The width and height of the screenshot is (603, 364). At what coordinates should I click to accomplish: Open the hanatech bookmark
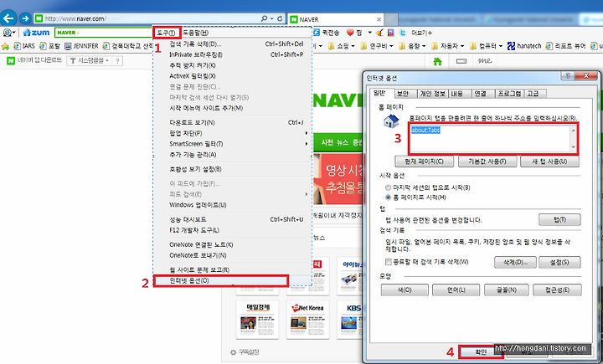coord(524,46)
